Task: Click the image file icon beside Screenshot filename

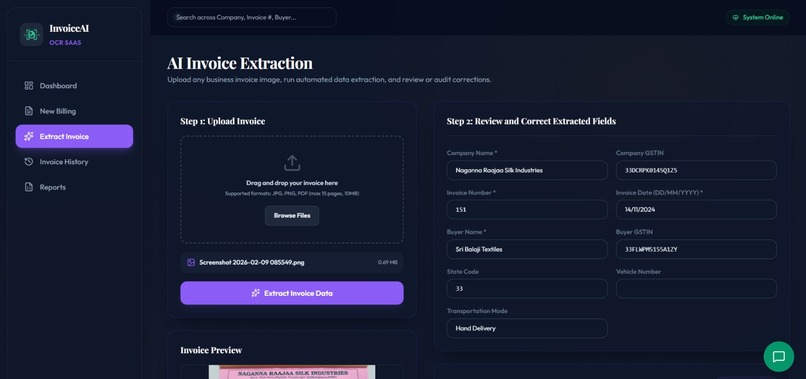Action: 191,262
